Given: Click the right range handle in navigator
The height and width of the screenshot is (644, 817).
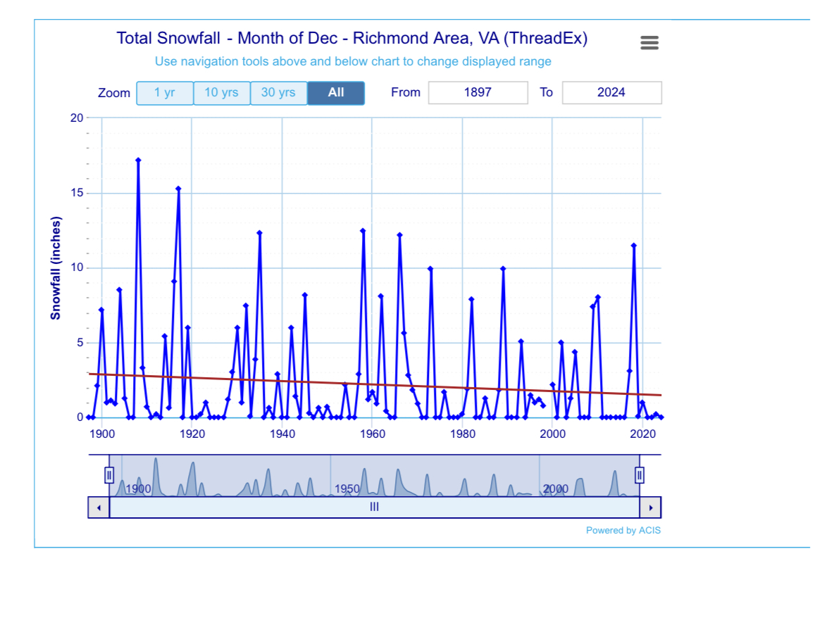Looking at the screenshot, I should [640, 475].
